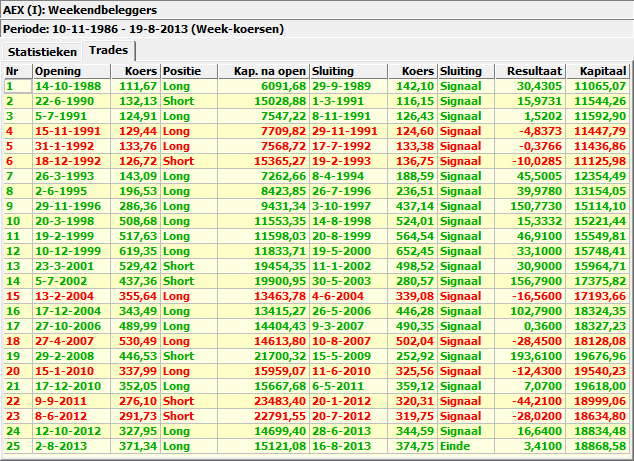The height and width of the screenshot is (461, 634).
Task: Click opening date 15-11-1991
Action: 68,131
